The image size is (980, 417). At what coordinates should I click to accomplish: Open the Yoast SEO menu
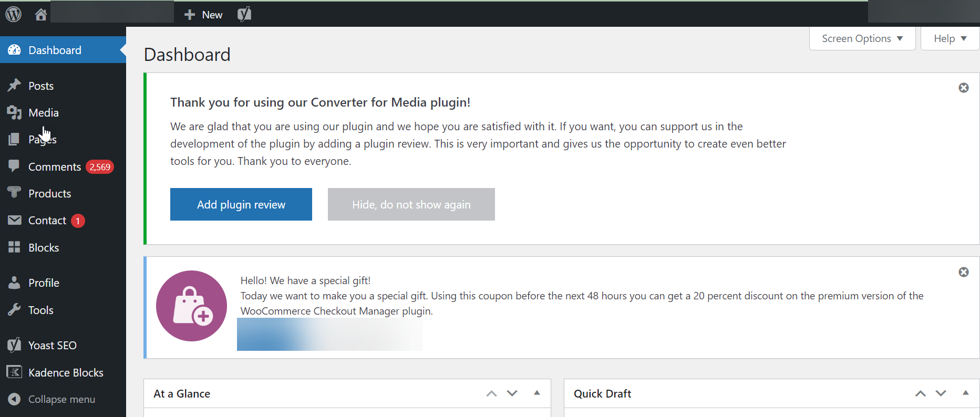[63, 345]
